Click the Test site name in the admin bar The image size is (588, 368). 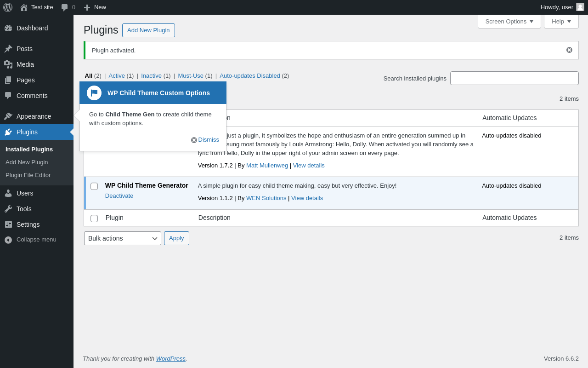click(x=42, y=7)
